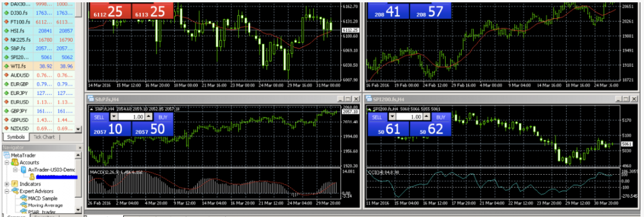Click the 208 41 sell price tile
The image size is (644, 217).
click(388, 11)
